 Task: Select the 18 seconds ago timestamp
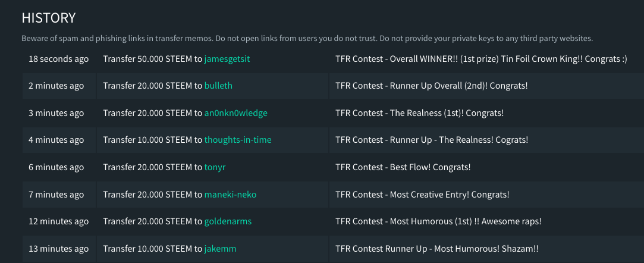tap(59, 59)
